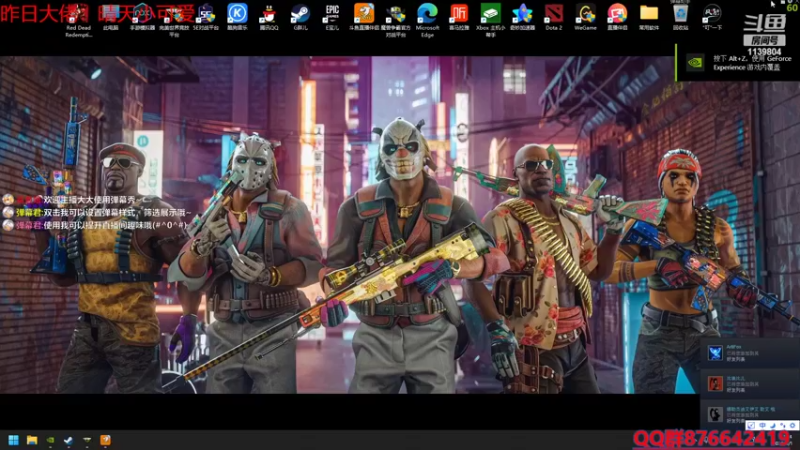Open NVIDIA app in taskbar
This screenshot has height=450, width=800.
[51, 440]
